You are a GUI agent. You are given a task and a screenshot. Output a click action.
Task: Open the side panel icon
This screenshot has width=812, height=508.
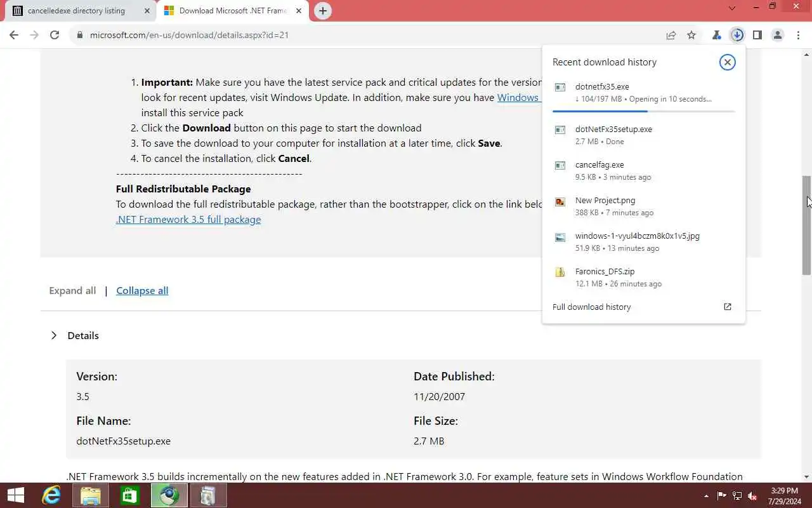click(757, 35)
